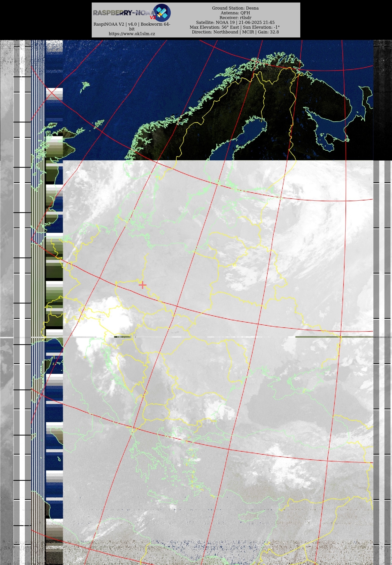Click the 'RaspiNOAA V2 | v4.0 | Bookworm 64-bit' text
The height and width of the screenshot is (565, 392).
coord(132,26)
